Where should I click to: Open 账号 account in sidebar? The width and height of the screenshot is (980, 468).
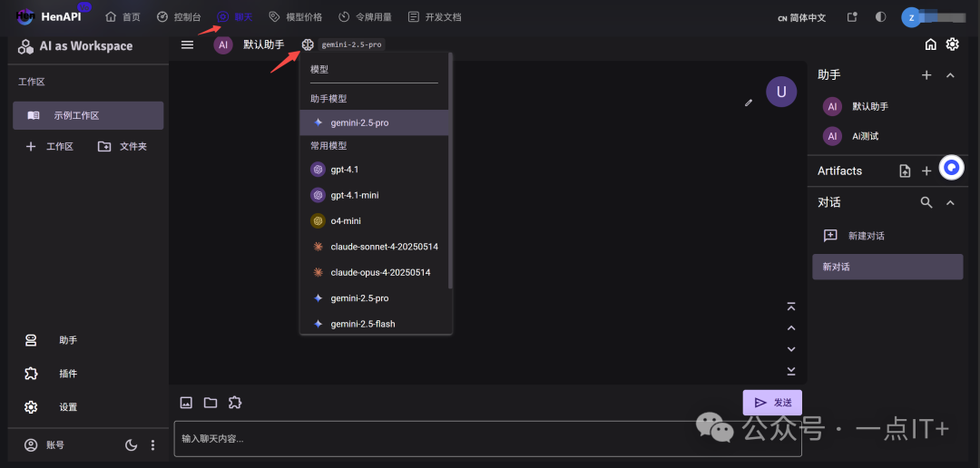click(44, 445)
